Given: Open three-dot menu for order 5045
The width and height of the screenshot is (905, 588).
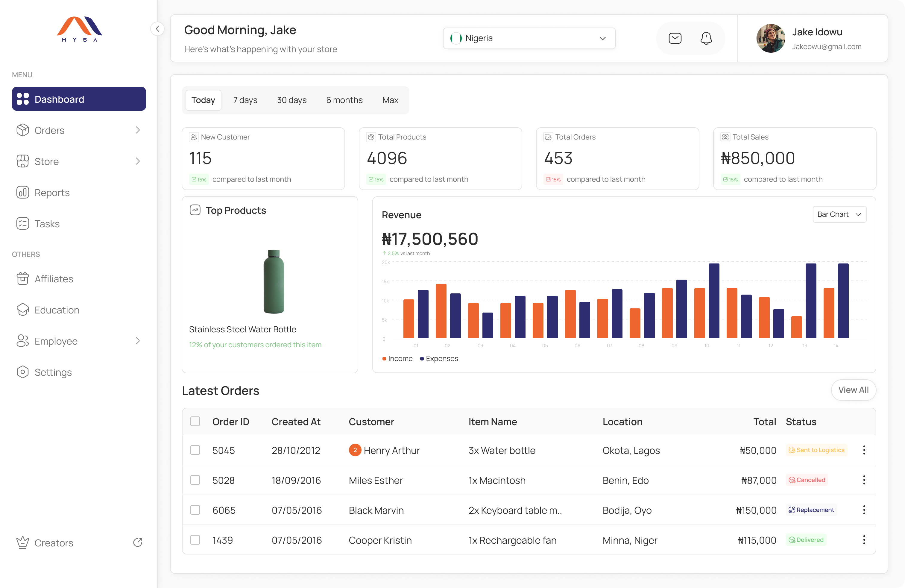Looking at the screenshot, I should coord(864,450).
